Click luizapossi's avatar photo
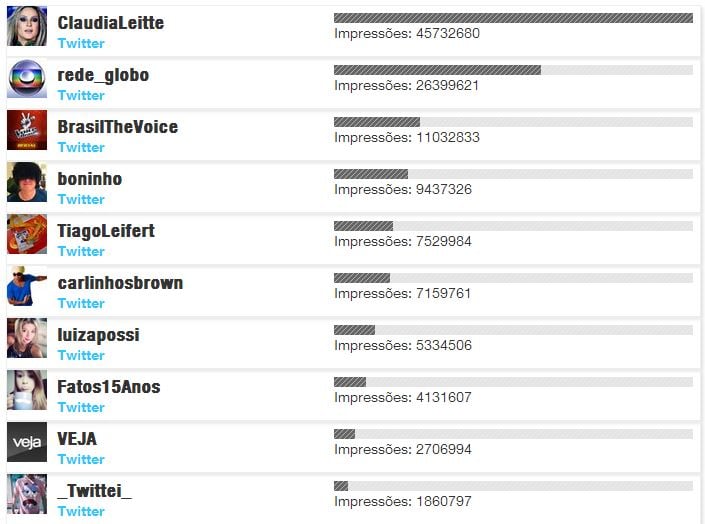This screenshot has width=705, height=524. pyautogui.click(x=27, y=338)
